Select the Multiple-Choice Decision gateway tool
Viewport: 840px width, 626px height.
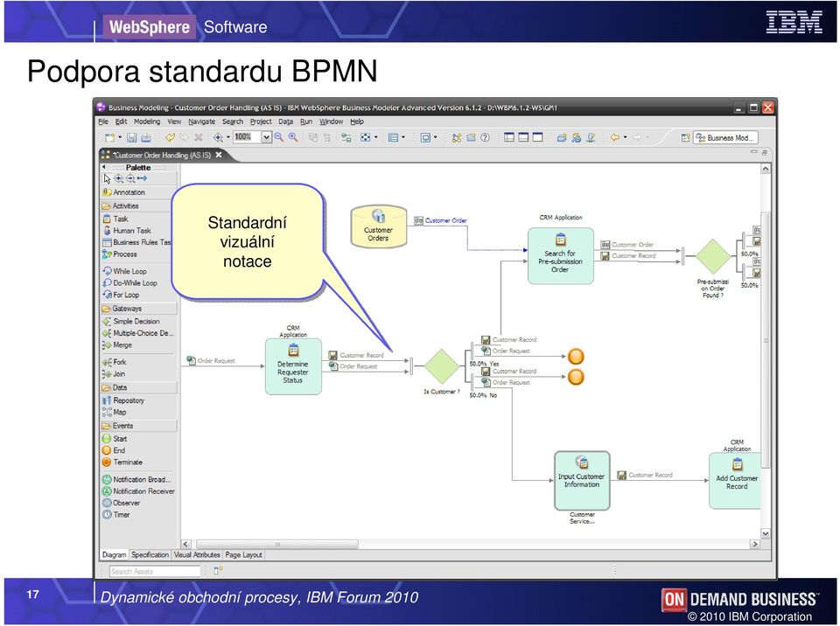click(138, 334)
